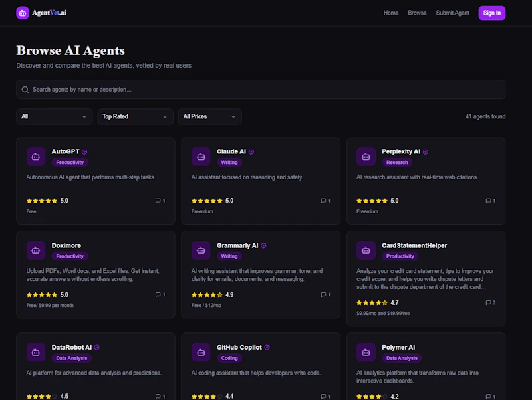
Task: Click the Polymer AI robot avatar icon
Action: click(366, 352)
